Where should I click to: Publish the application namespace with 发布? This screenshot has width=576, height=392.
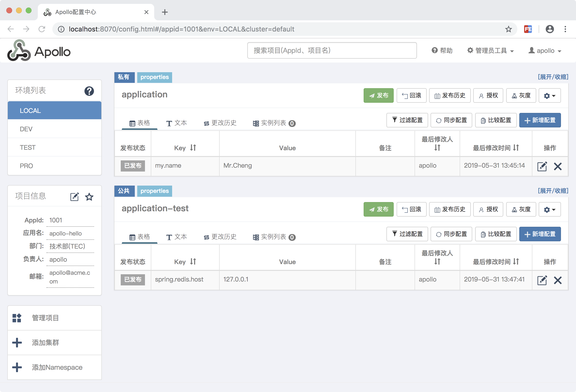tap(378, 96)
